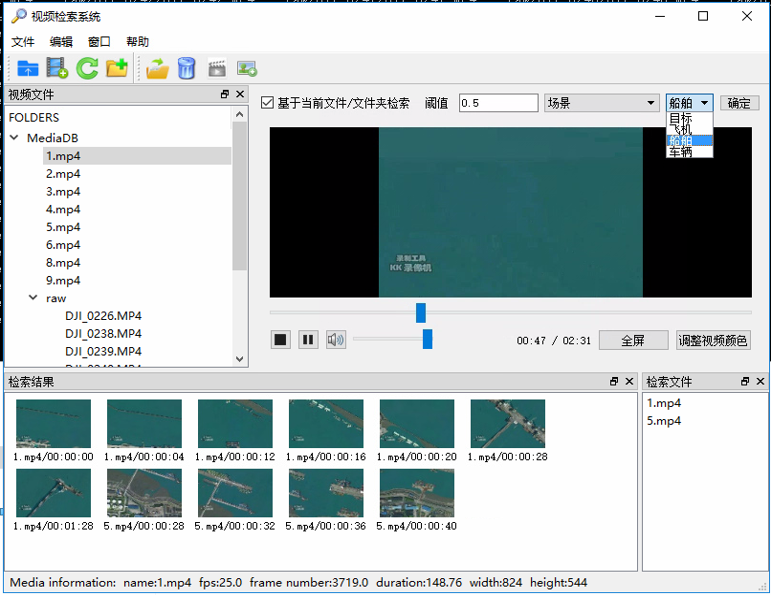The image size is (771, 595).
Task: Click the green refresh toolbar icon
Action: [x=87, y=68]
